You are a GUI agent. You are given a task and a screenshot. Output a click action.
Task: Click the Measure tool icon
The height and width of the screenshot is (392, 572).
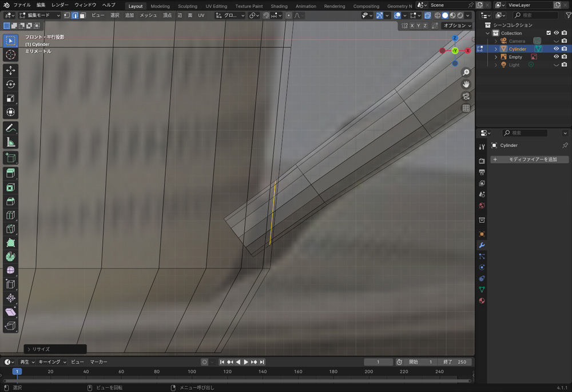[x=10, y=142]
